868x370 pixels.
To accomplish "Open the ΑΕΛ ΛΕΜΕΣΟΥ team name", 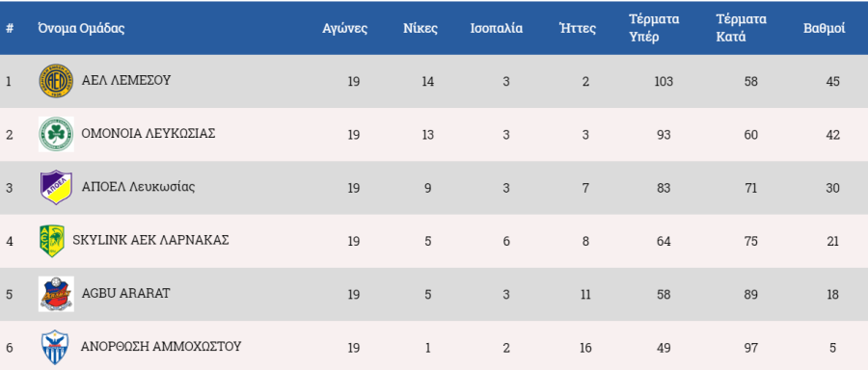I will click(x=125, y=81).
